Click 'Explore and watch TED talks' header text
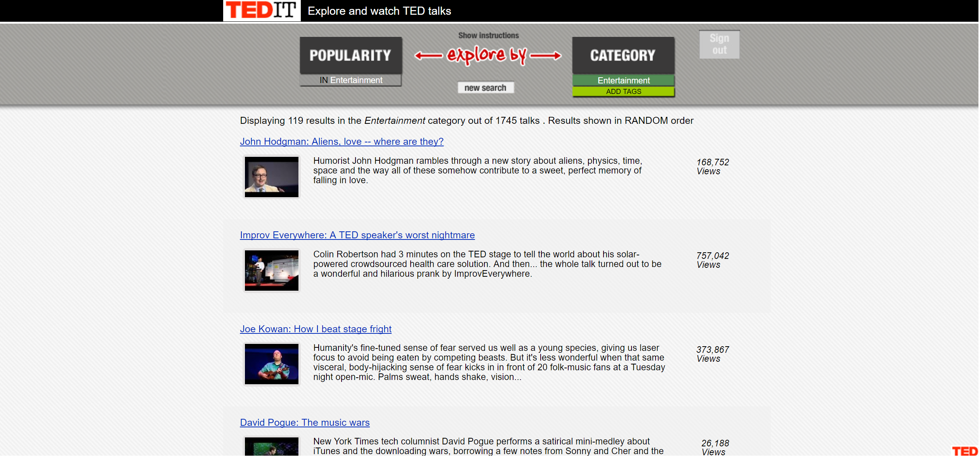980x458 pixels. 379,11
